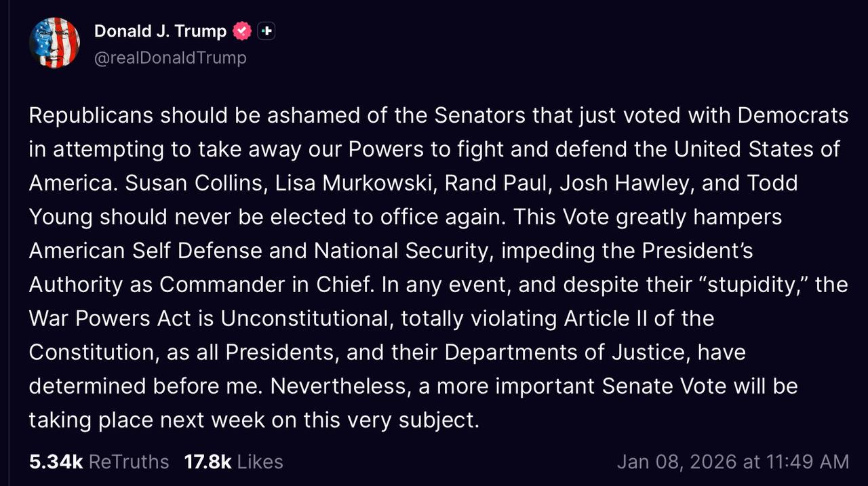Screen dimensions: 868x486
Task: Click the words War Powers Act
Action: [x=110, y=319]
